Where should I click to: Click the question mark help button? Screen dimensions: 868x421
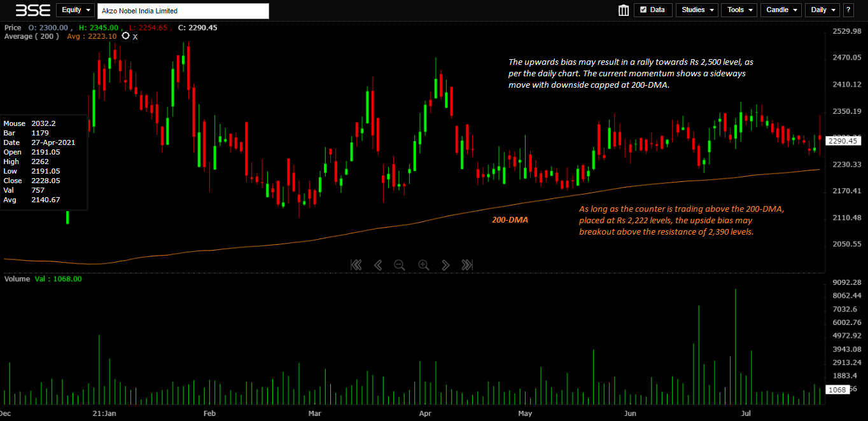(848, 10)
